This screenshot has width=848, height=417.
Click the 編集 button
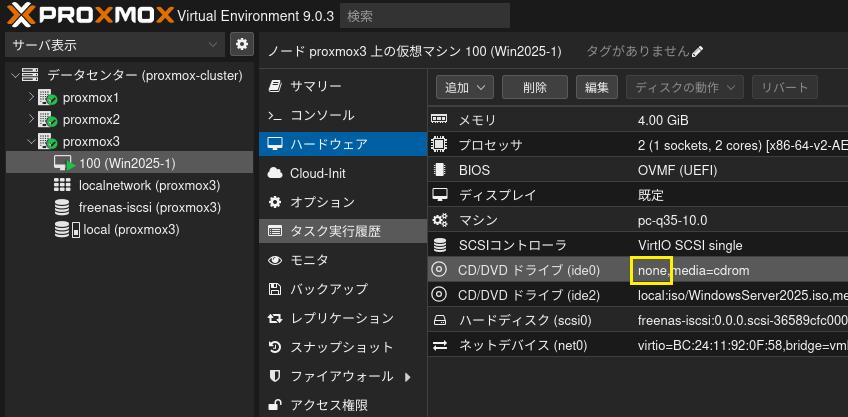coord(597,87)
